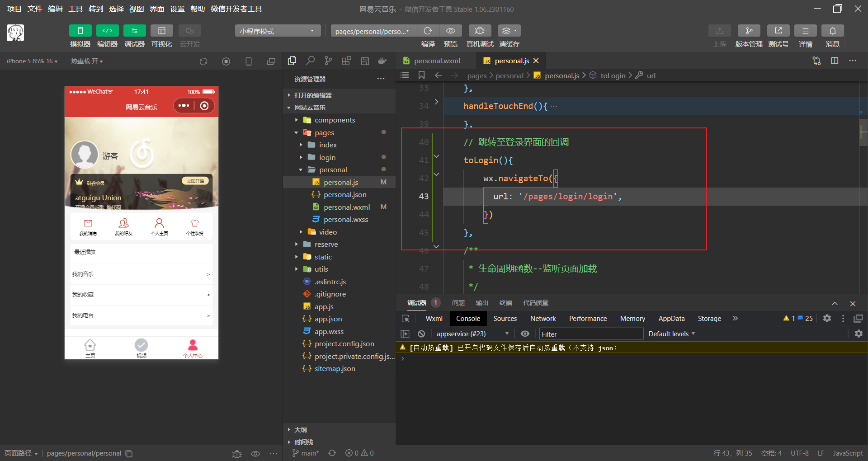Switch to the Network devtools tab
Screen dimensions: 868x461
tap(543, 319)
